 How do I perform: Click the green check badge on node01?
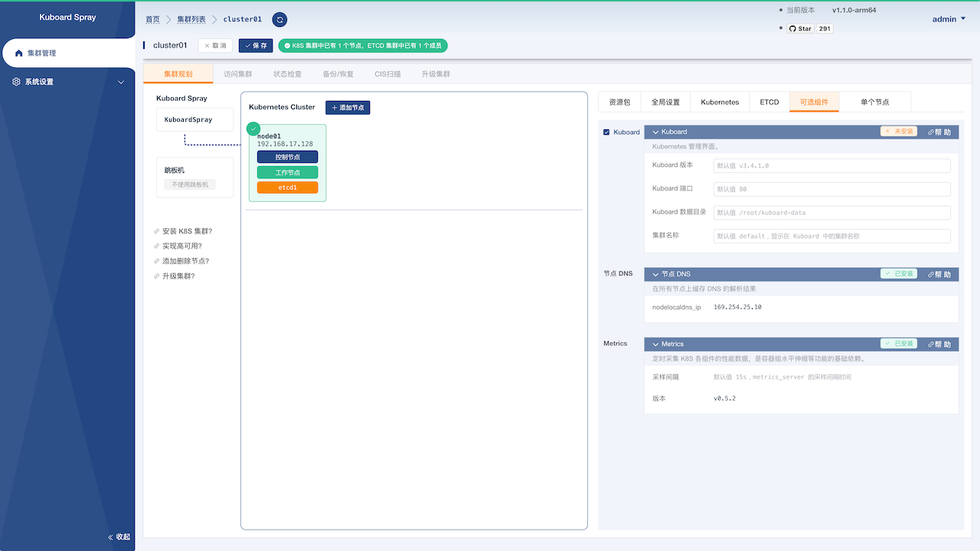pos(253,129)
